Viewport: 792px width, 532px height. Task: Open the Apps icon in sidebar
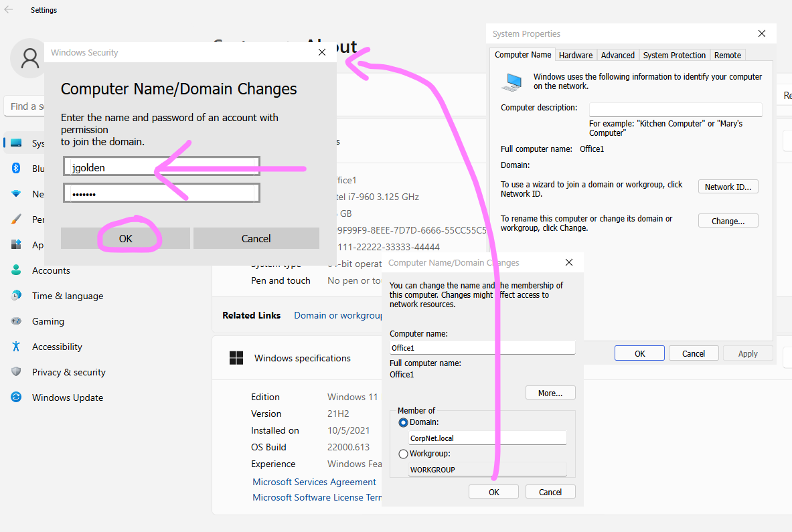[x=16, y=244]
